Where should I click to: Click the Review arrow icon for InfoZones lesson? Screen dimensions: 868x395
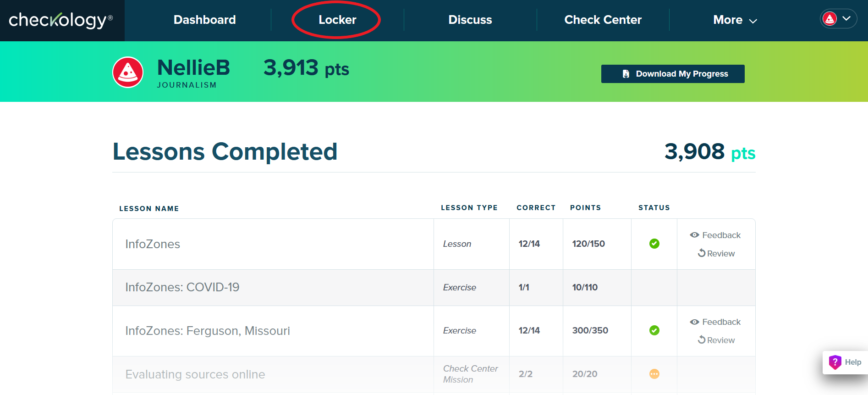point(702,253)
